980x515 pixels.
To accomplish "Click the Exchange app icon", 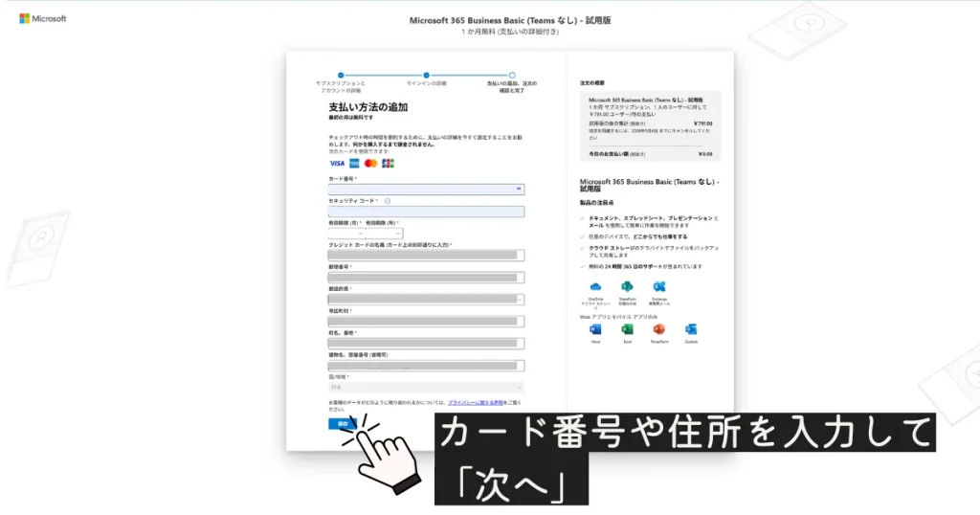I will pyautogui.click(x=659, y=287).
